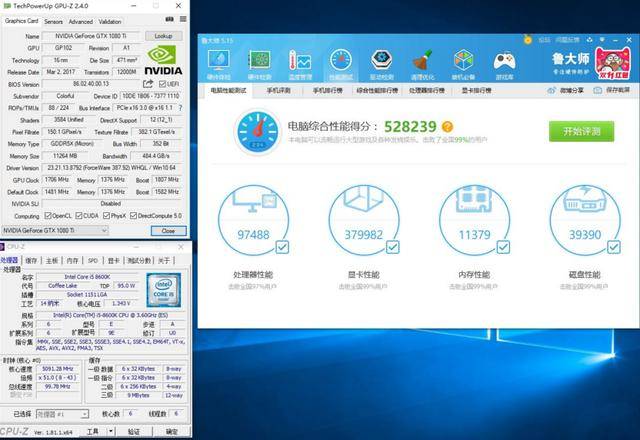The height and width of the screenshot is (440, 640).
Task: Switch to 主板 tab in CPU-Z
Action: point(51,260)
